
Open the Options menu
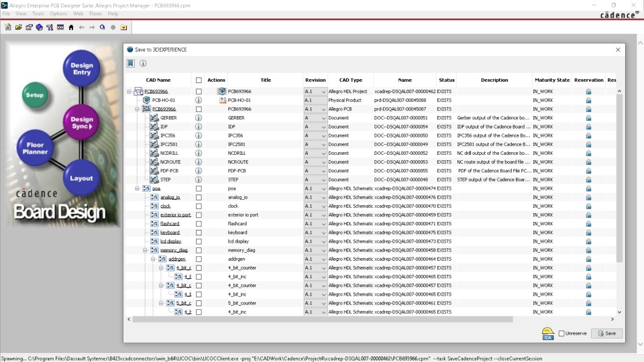(58, 13)
